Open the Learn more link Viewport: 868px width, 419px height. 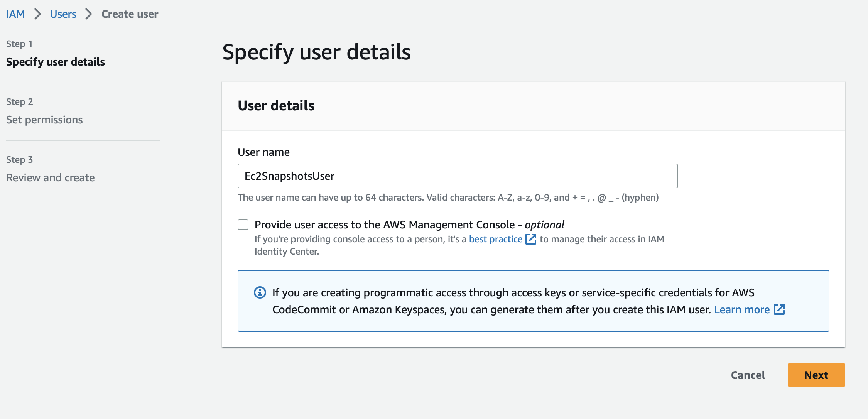(x=741, y=309)
